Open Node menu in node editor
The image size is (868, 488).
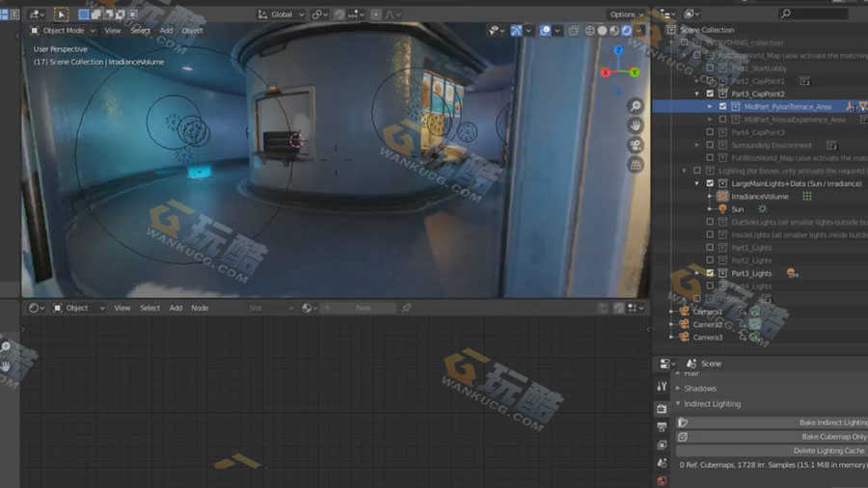[200, 309]
